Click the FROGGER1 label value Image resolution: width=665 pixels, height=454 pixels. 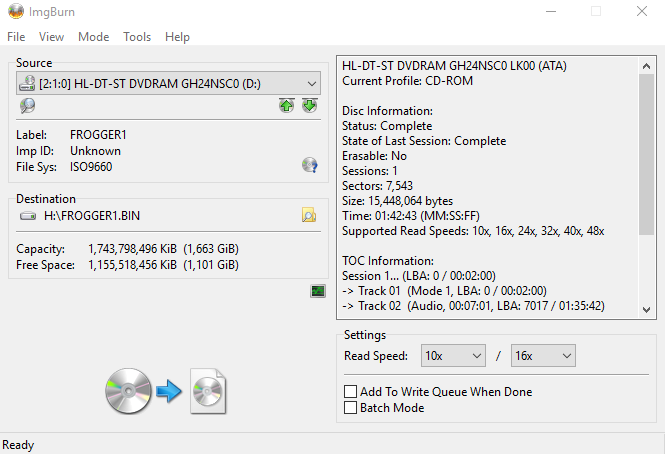(x=98, y=135)
